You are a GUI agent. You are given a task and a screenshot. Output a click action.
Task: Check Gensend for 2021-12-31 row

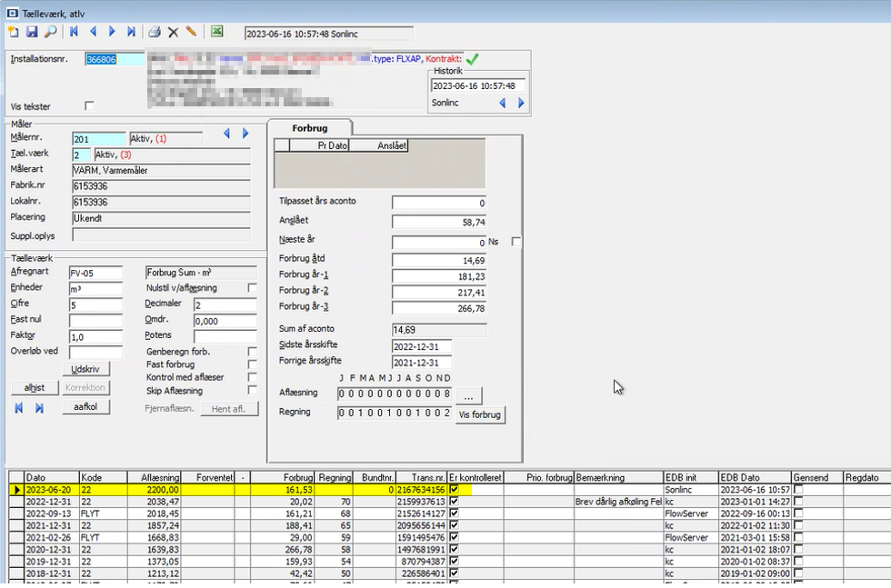click(798, 525)
